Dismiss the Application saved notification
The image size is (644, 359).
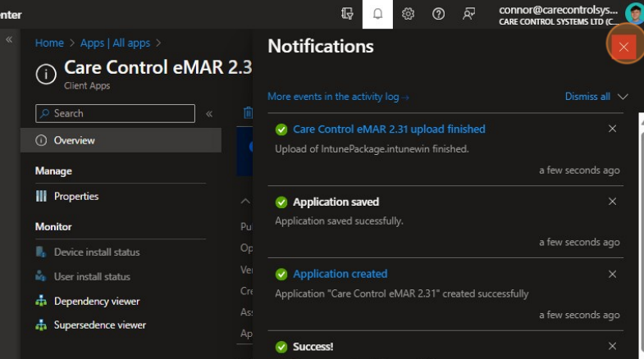click(x=612, y=202)
